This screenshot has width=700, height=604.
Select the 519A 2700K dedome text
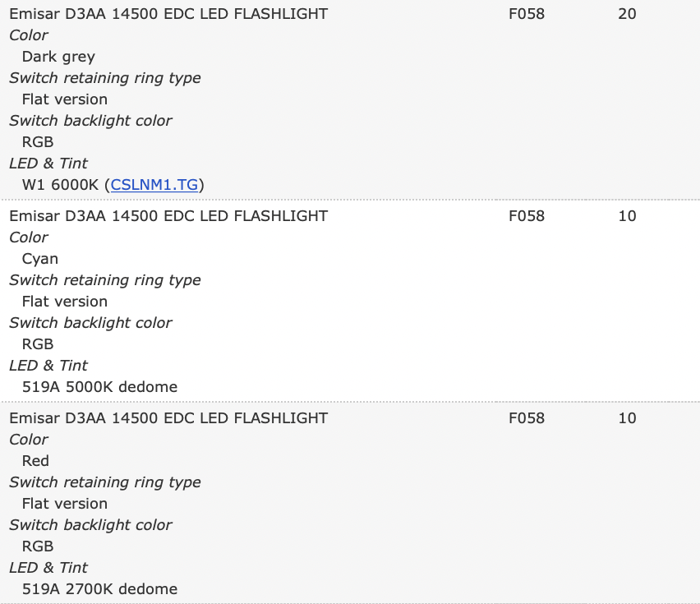[x=99, y=589]
